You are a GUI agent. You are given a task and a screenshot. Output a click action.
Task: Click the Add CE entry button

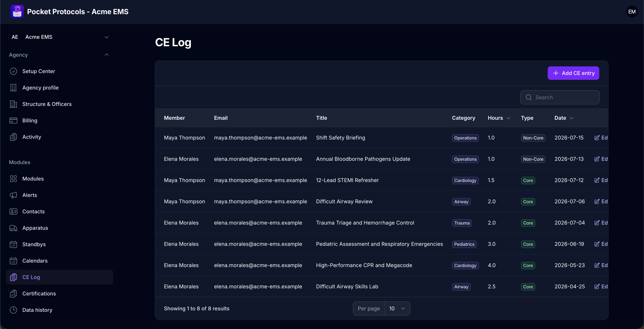(573, 73)
